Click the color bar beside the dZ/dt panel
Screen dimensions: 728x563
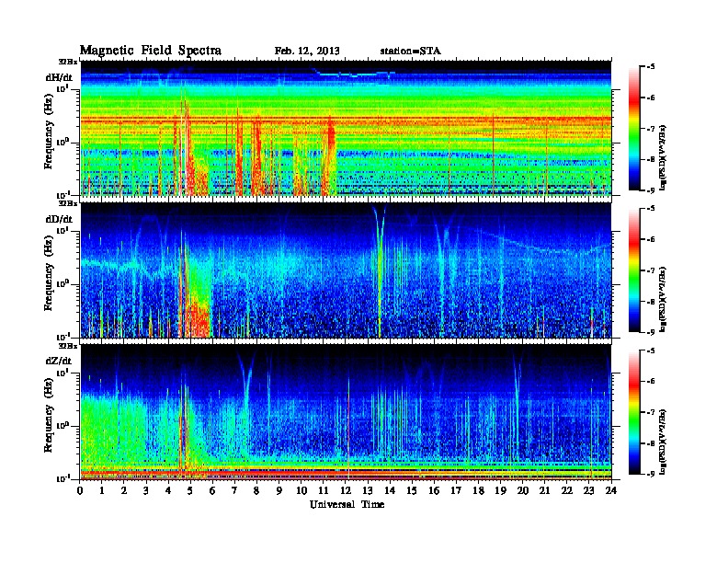(634, 412)
